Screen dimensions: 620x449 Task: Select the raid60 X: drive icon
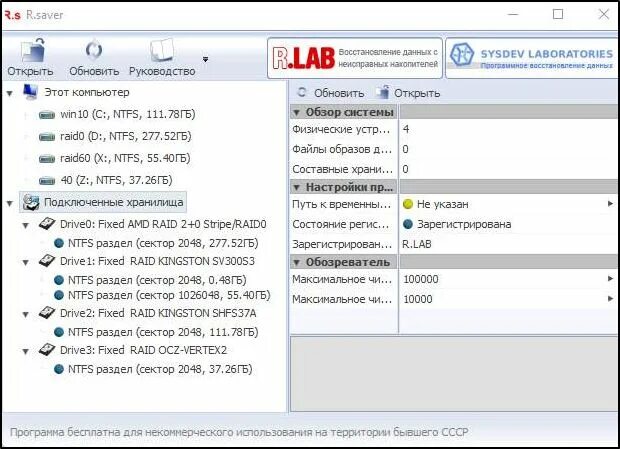[x=47, y=159]
